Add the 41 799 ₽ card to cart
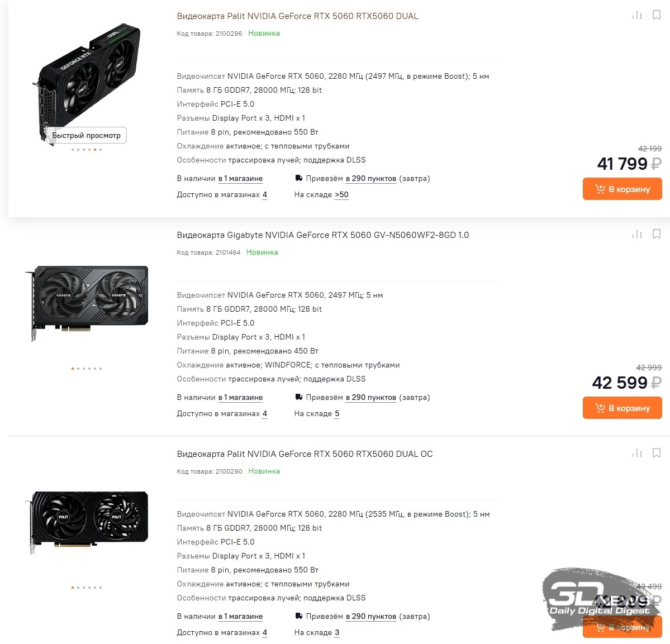The height and width of the screenshot is (644, 670). 622,189
